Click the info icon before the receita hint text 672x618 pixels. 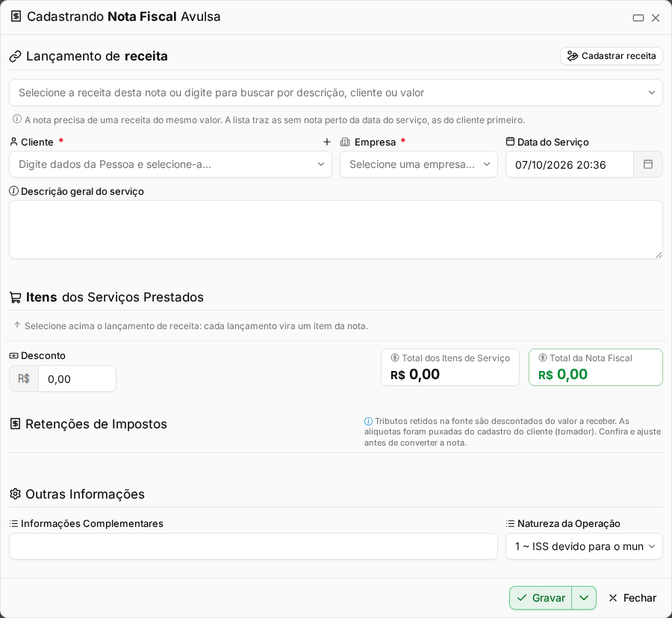(16, 119)
